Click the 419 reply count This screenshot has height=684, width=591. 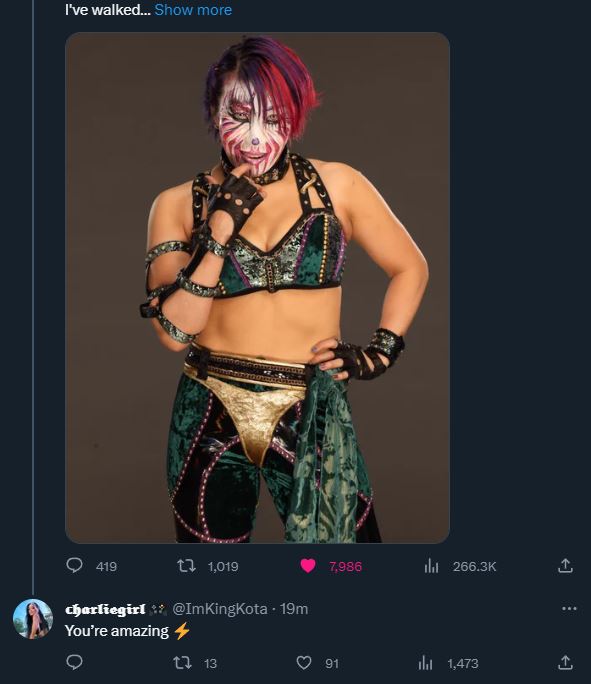(106, 566)
